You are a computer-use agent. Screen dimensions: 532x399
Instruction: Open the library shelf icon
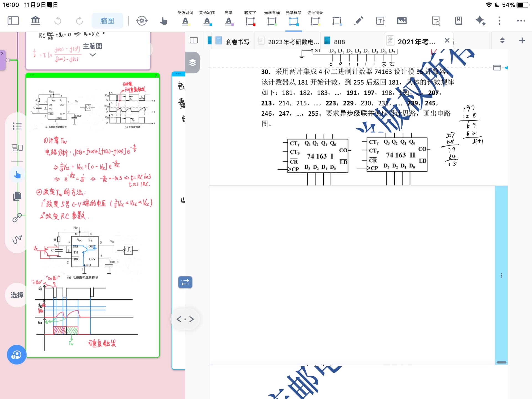pos(35,21)
